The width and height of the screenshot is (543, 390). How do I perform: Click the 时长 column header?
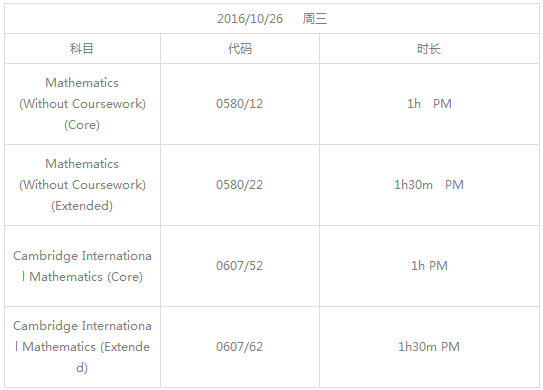[x=429, y=48]
